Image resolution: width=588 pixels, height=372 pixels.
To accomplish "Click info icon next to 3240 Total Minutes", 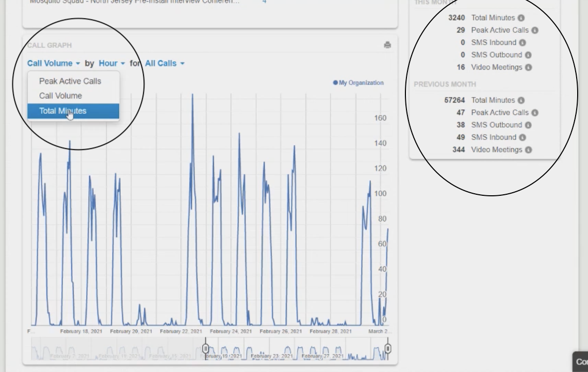I will click(x=521, y=18).
